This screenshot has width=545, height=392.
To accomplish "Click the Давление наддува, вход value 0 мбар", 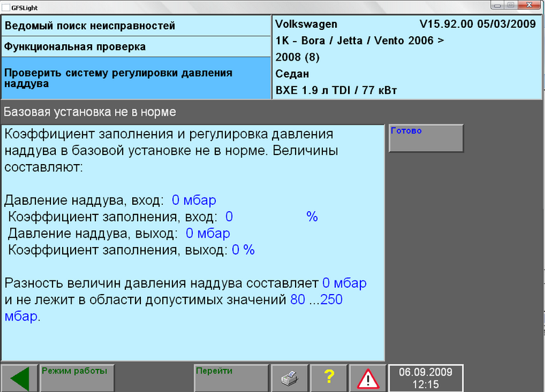I will coord(194,200).
